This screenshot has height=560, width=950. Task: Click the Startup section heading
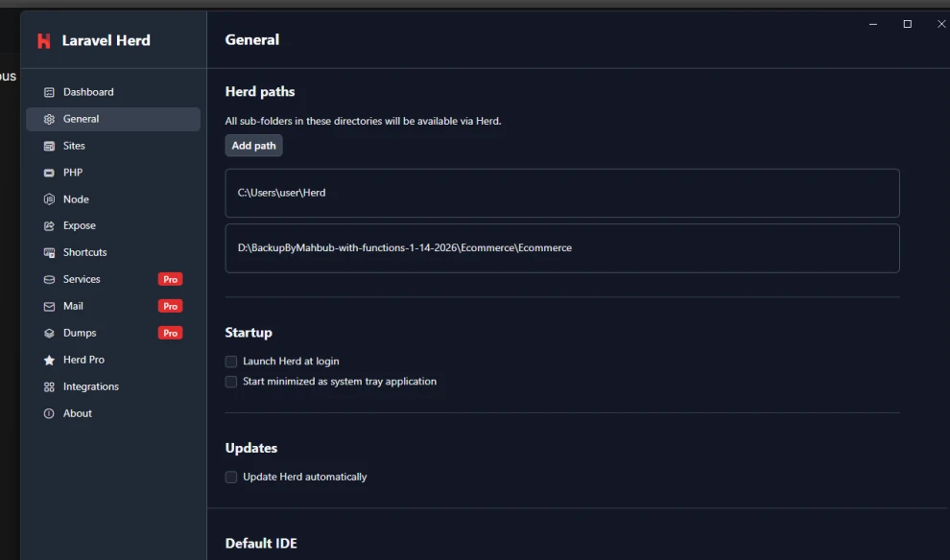[x=249, y=333]
